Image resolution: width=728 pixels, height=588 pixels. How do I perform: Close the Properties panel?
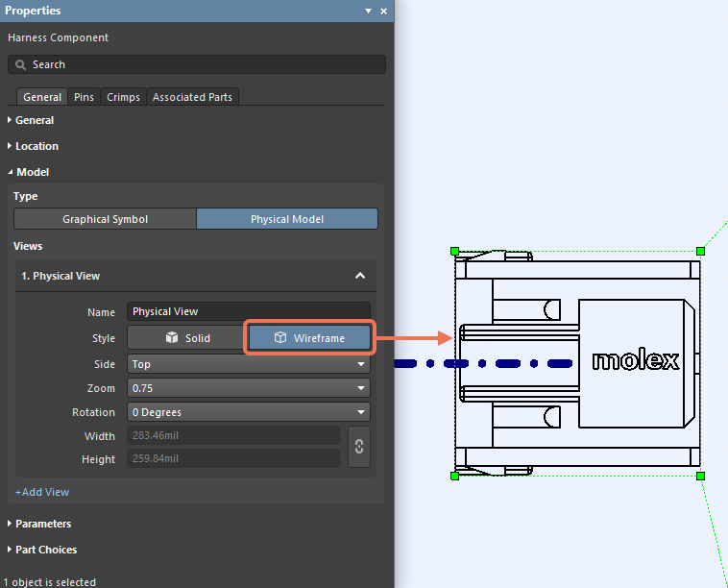[x=384, y=11]
